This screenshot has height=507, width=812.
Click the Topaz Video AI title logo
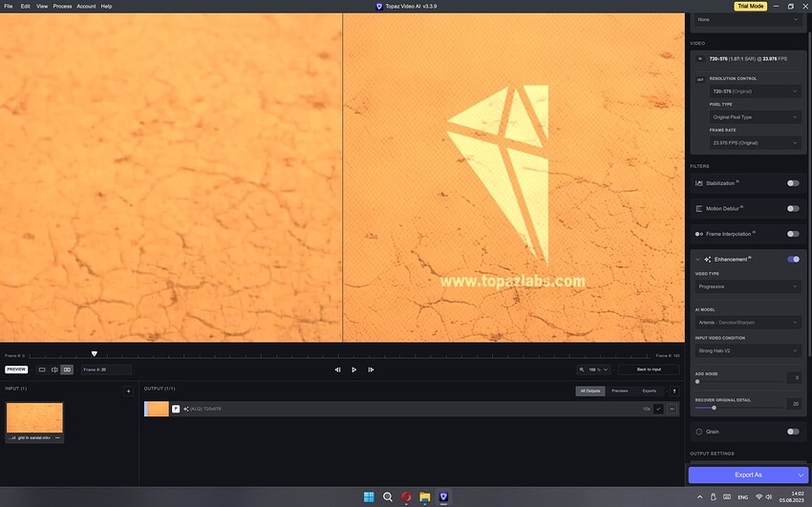tap(379, 7)
